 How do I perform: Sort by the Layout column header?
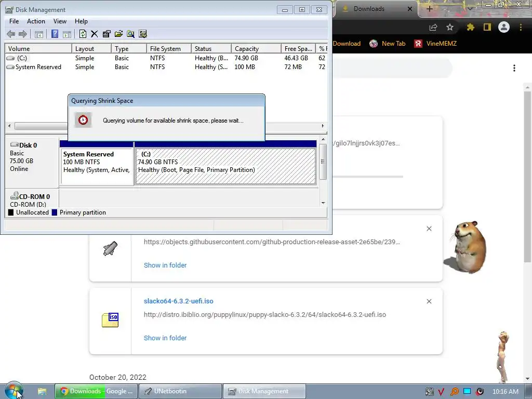tap(91, 48)
